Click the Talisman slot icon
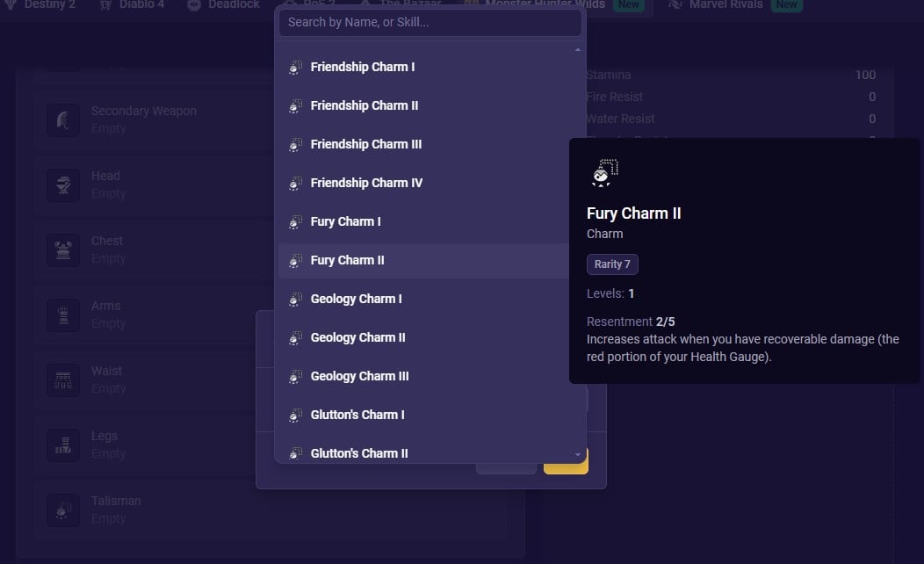The height and width of the screenshot is (564, 924). coord(63,510)
